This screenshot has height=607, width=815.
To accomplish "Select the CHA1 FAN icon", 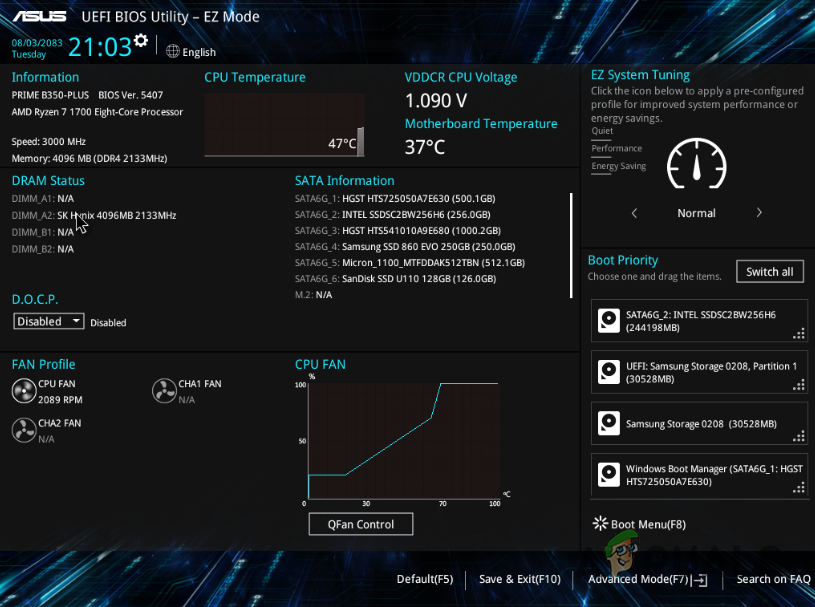I will tap(164, 390).
